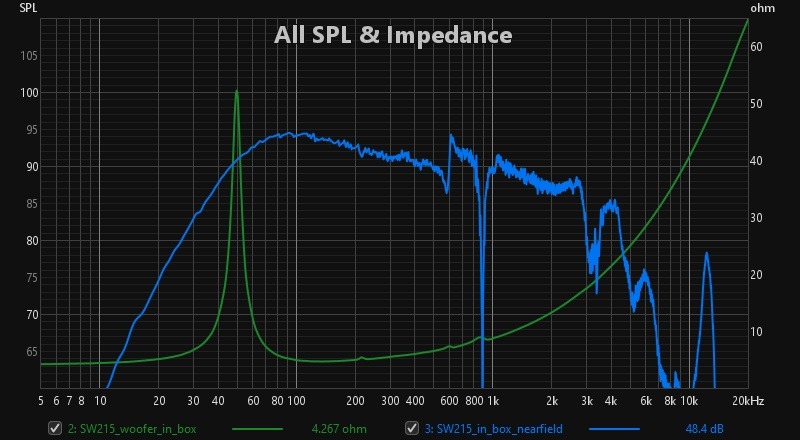Click the 20kHz frequency axis label
This screenshot has height=440, width=800.
coord(748,401)
